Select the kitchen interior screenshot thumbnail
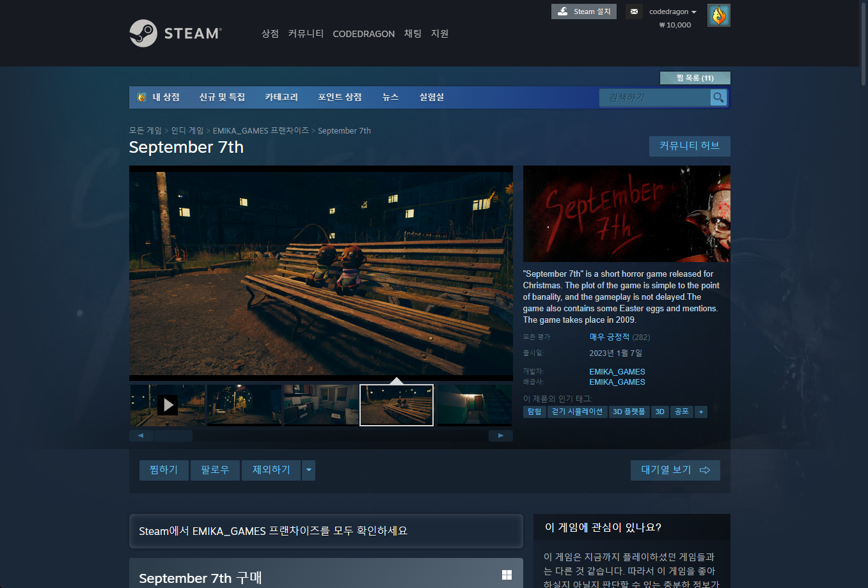868x588 pixels. pos(320,405)
